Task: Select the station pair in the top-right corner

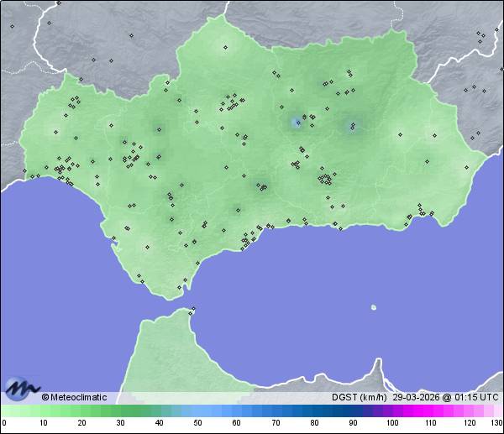Action: (x=480, y=34)
